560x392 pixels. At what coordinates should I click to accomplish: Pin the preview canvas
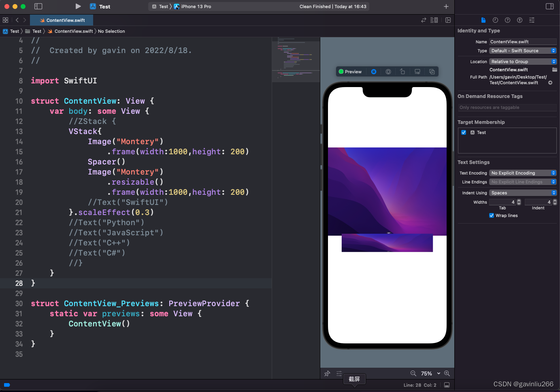click(x=327, y=373)
